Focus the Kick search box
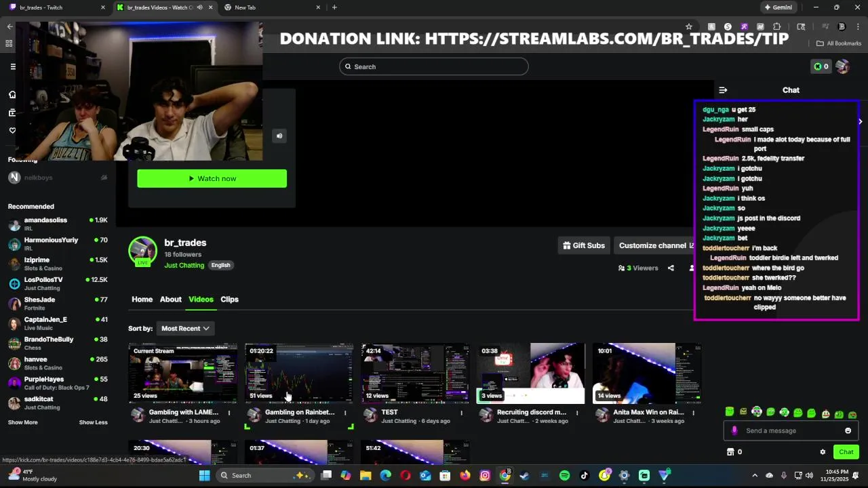This screenshot has height=488, width=868. pyautogui.click(x=434, y=66)
